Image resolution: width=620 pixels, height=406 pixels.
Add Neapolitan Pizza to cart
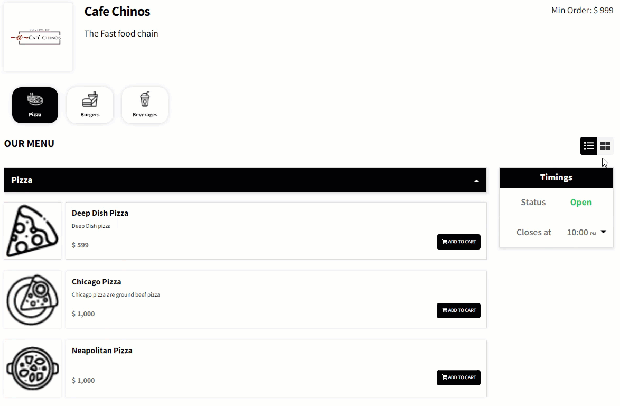click(459, 377)
